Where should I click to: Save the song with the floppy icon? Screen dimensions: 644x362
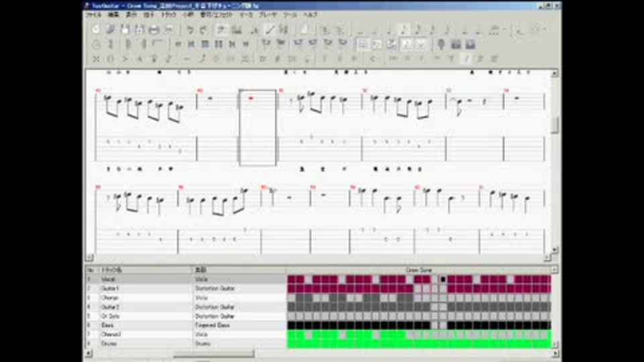tap(125, 29)
